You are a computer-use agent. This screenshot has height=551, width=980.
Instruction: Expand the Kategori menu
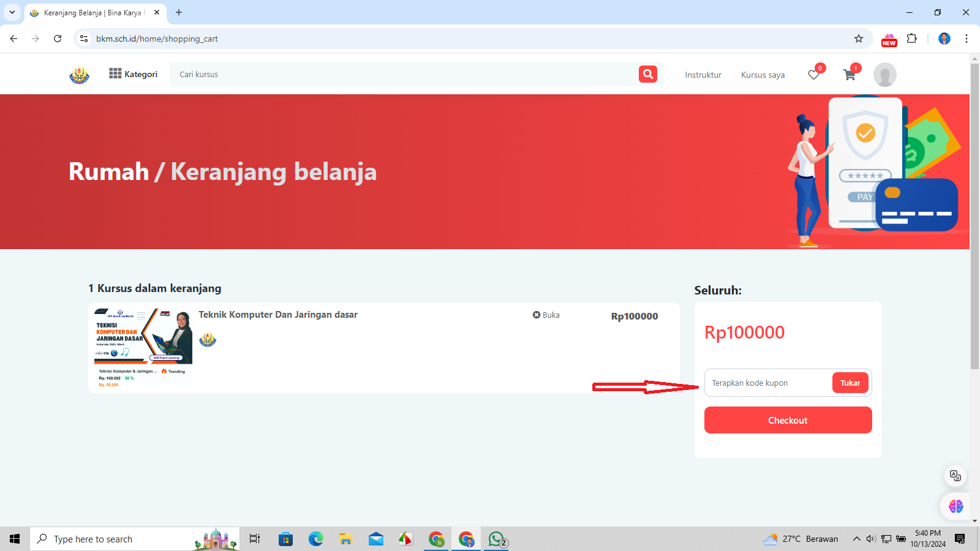(x=133, y=74)
